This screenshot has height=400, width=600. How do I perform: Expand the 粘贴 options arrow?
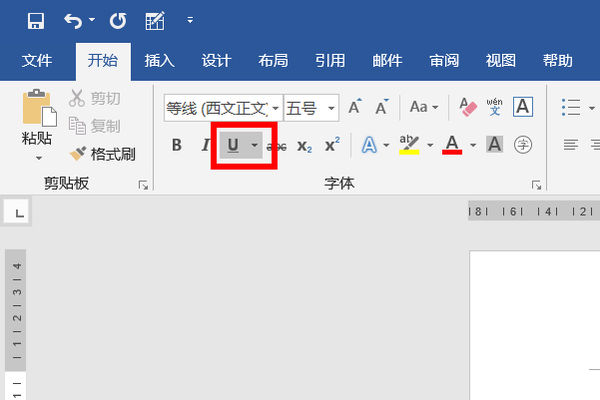click(39, 158)
